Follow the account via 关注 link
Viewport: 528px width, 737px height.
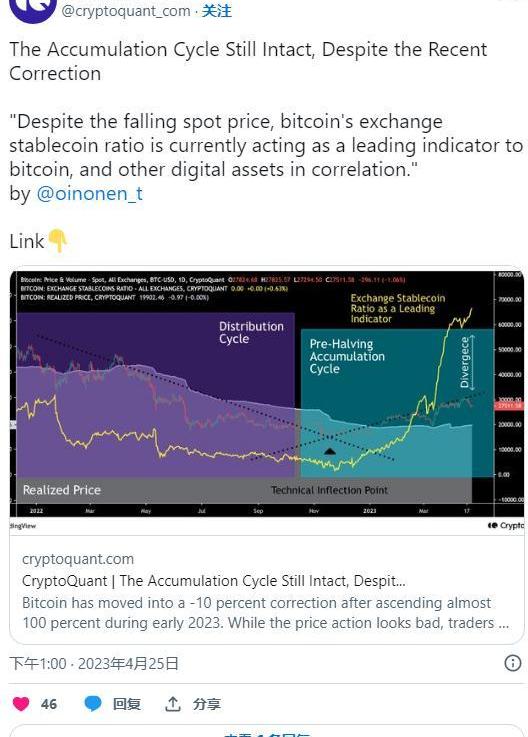217,10
